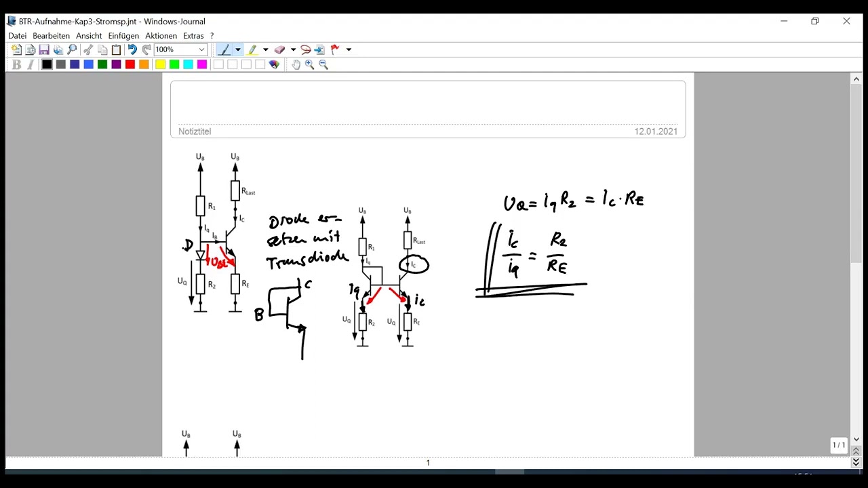Select the Eraser tool
868x488 pixels.
[x=280, y=49]
